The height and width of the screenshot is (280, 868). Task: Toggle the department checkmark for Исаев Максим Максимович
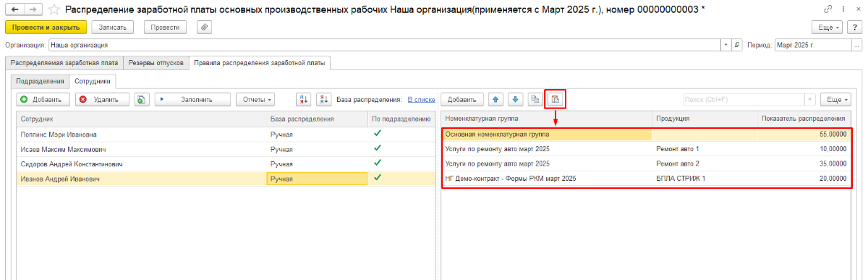click(x=377, y=148)
